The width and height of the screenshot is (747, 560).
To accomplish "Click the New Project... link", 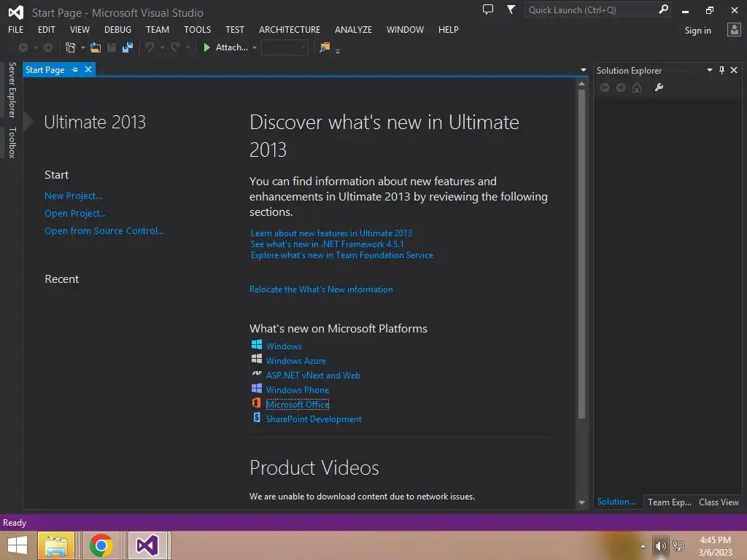I will (x=73, y=195).
